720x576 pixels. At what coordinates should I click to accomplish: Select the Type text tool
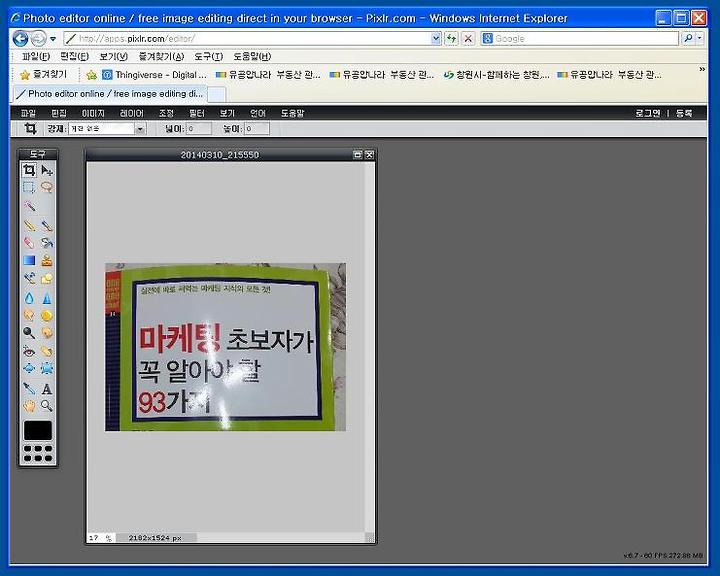[x=47, y=389]
